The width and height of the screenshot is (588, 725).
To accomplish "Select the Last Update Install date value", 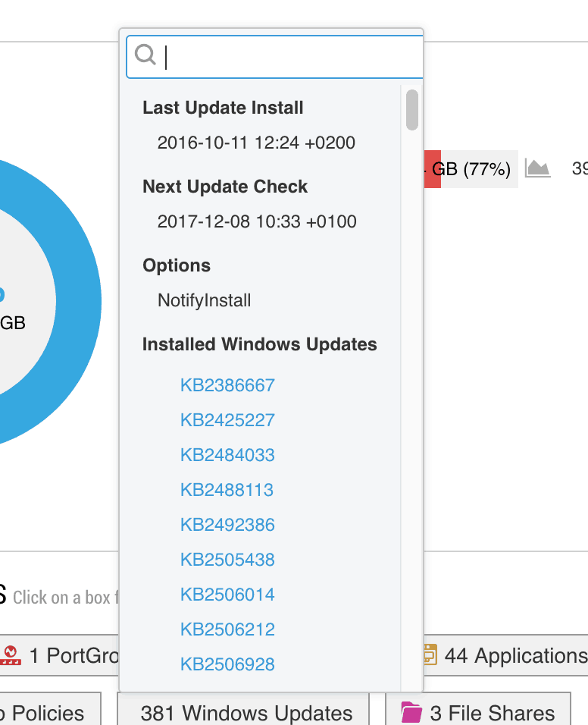I will pos(256,143).
